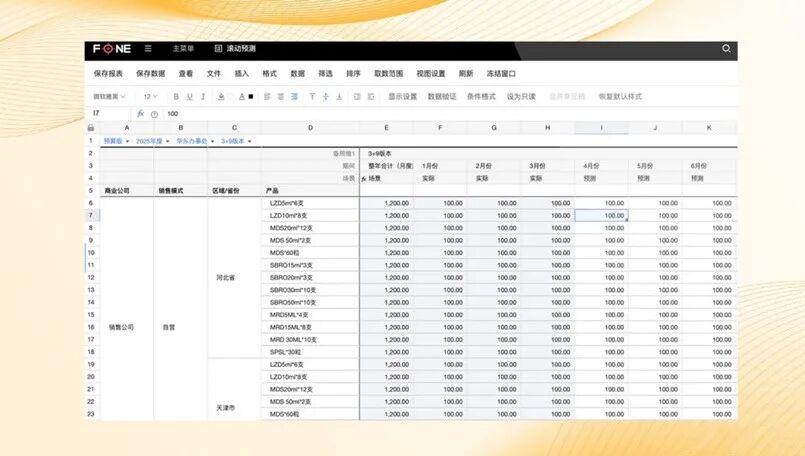Open the 格式 menu
Image resolution: width=805 pixels, height=456 pixels.
(270, 74)
